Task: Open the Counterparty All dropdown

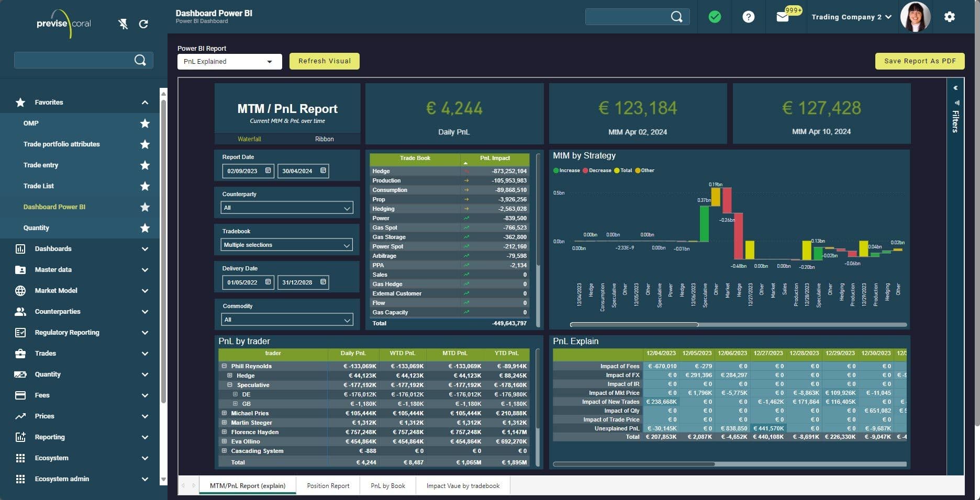Action: coord(286,208)
